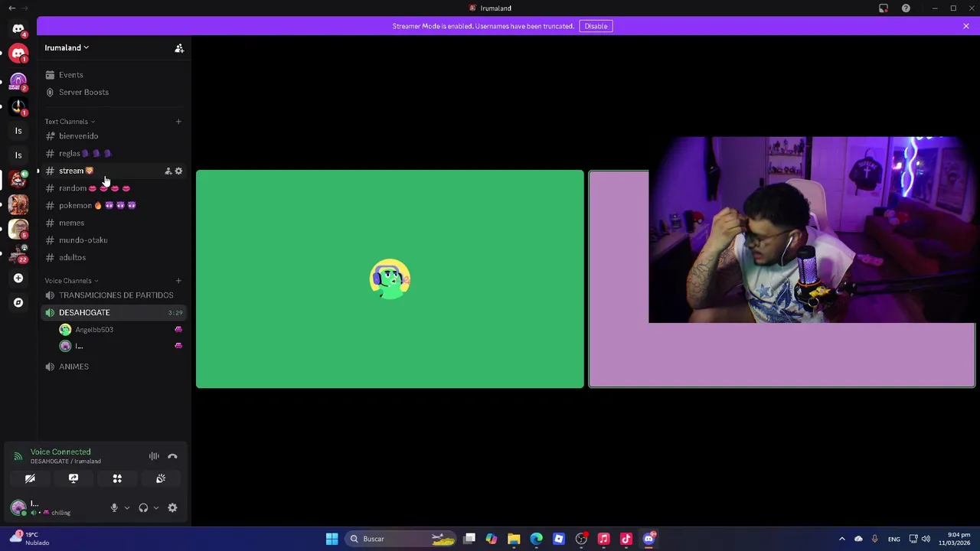Create invite for the stream channel

pos(168,171)
